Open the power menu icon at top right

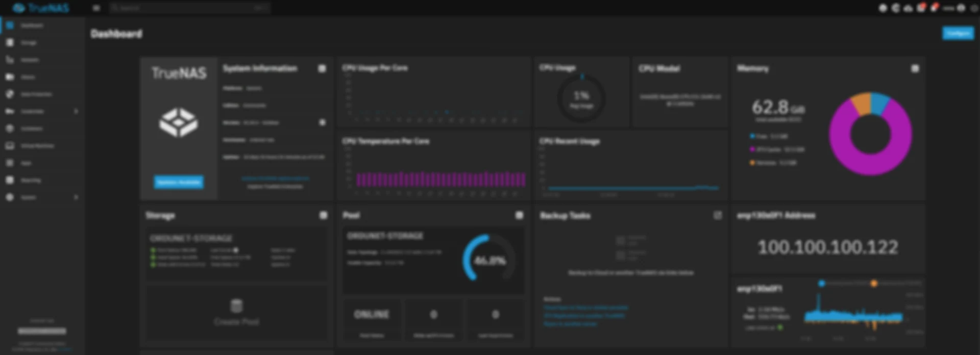pyautogui.click(x=974, y=8)
